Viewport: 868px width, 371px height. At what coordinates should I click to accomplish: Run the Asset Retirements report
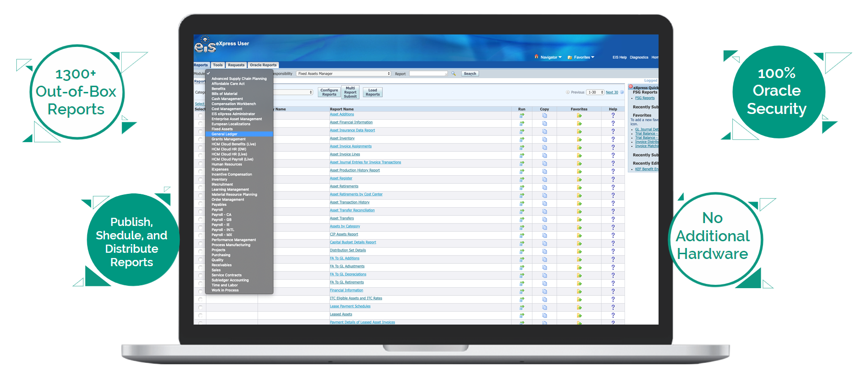click(x=522, y=187)
